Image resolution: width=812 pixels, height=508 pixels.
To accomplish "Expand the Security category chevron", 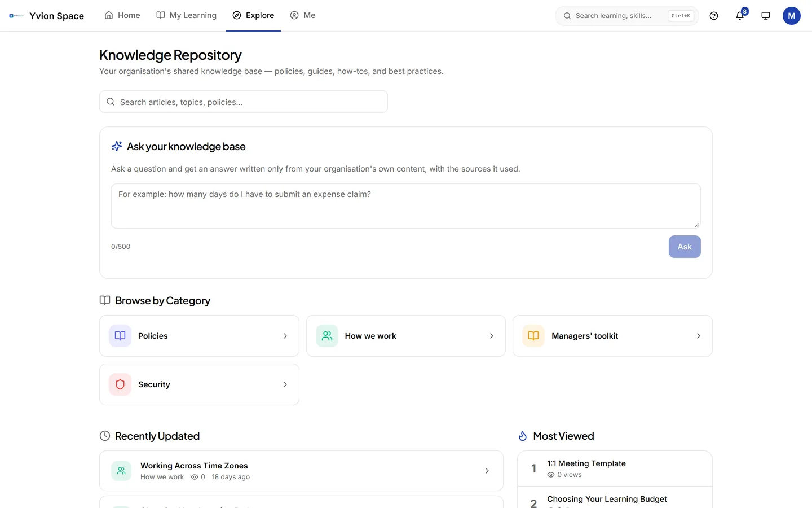I will [x=285, y=384].
